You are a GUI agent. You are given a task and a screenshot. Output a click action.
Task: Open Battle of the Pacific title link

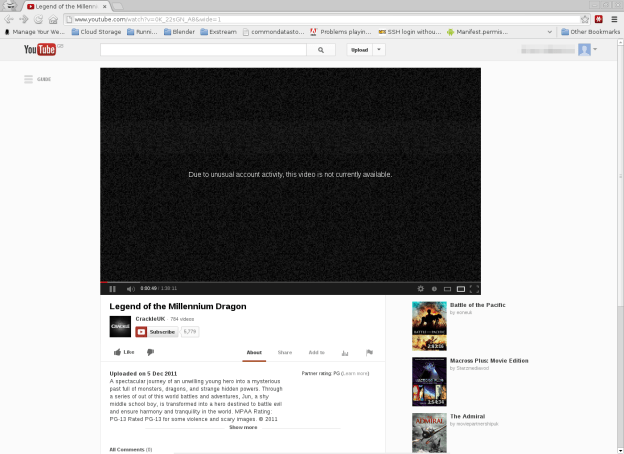[478, 305]
